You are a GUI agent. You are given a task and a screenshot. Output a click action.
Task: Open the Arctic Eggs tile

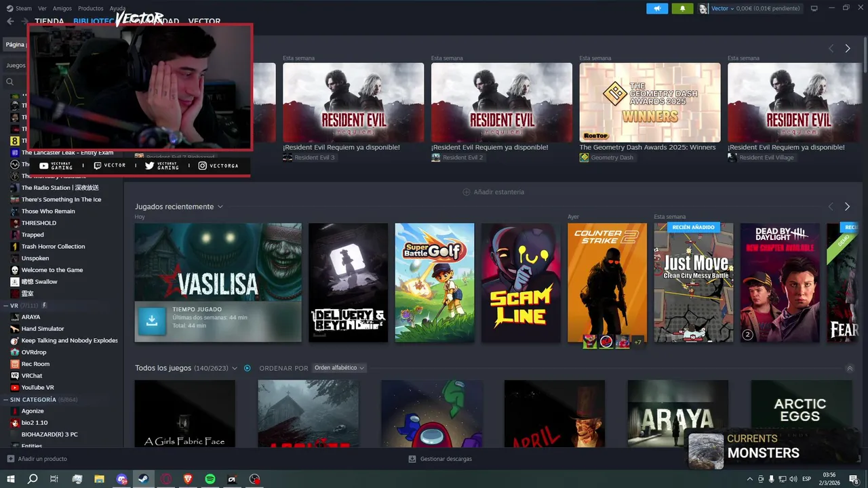point(801,413)
